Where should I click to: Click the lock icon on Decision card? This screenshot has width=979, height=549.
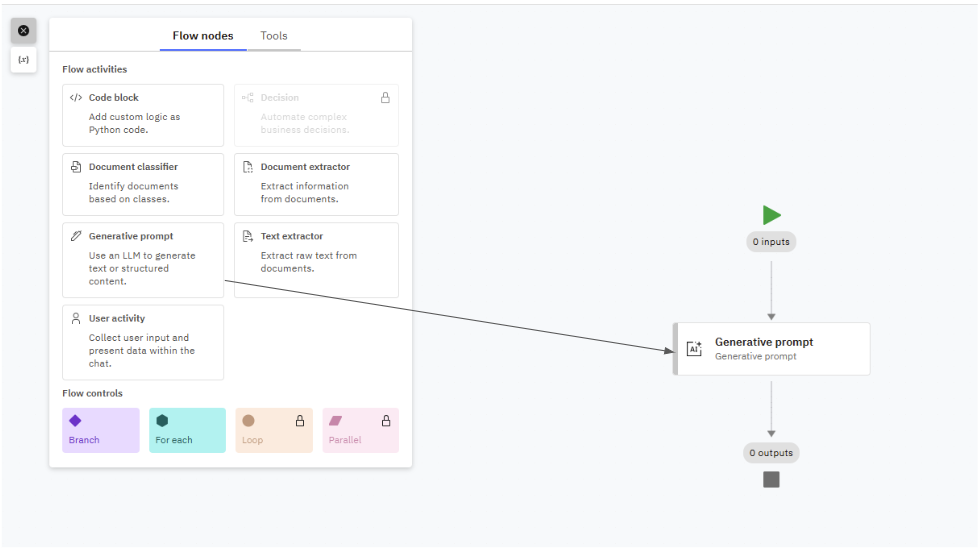(385, 98)
